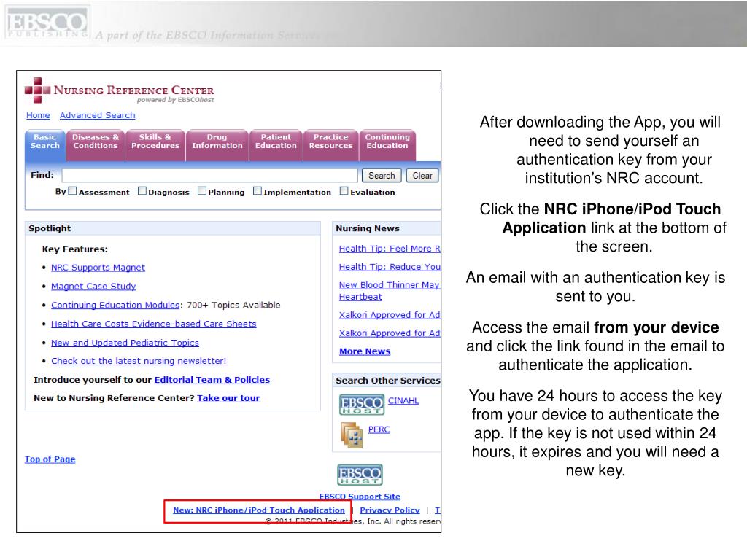This screenshot has height=560, width=747.
Task: Open Health Tip: Feel More news item
Action: 390,249
